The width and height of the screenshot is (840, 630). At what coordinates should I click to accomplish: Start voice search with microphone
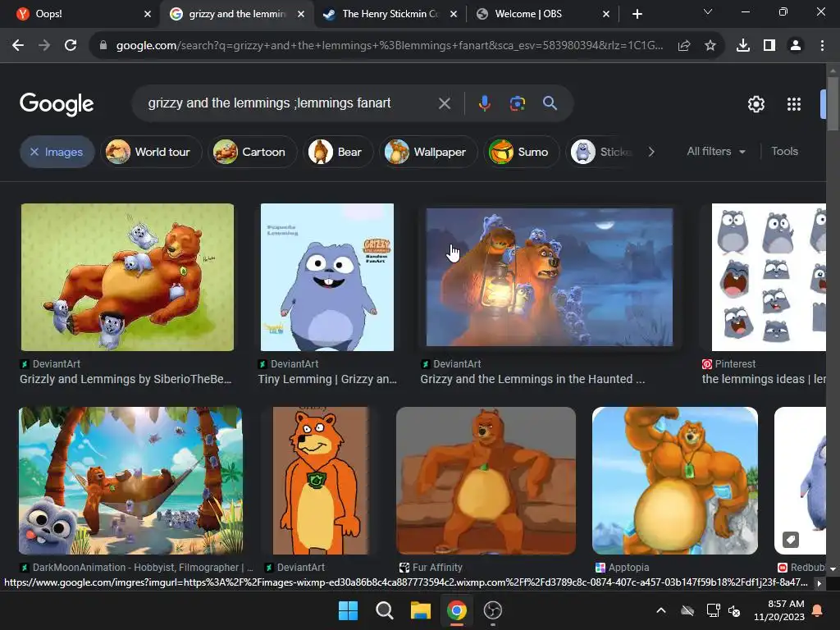pos(484,103)
